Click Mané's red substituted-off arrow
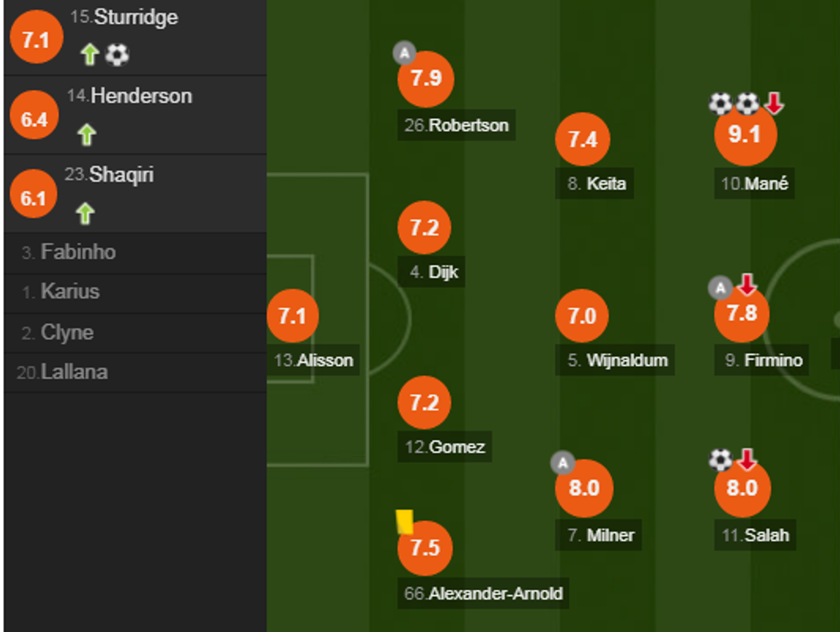Viewport: 840px width, 632px height. pyautogui.click(x=774, y=104)
